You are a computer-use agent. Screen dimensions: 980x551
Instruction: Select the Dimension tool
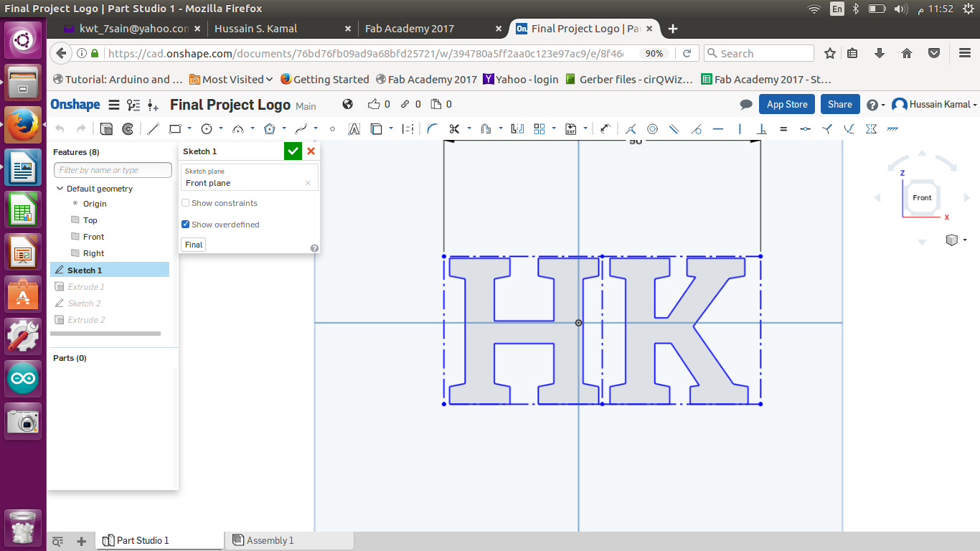(605, 129)
